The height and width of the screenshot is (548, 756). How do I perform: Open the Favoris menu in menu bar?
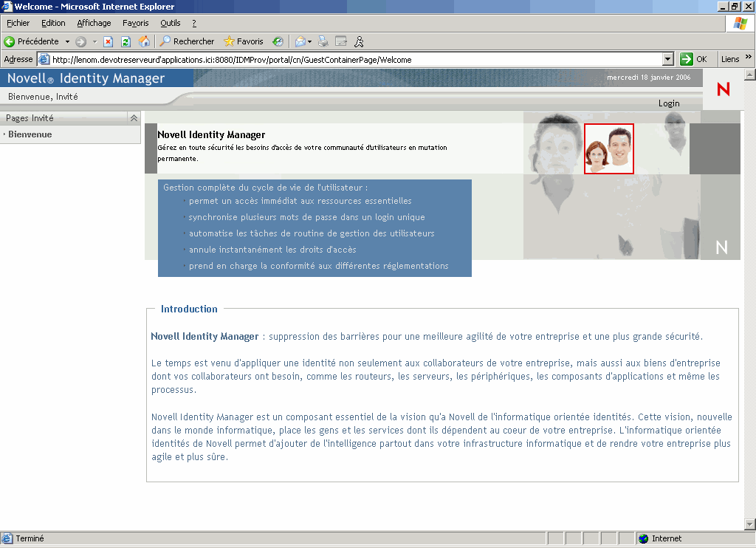click(136, 23)
